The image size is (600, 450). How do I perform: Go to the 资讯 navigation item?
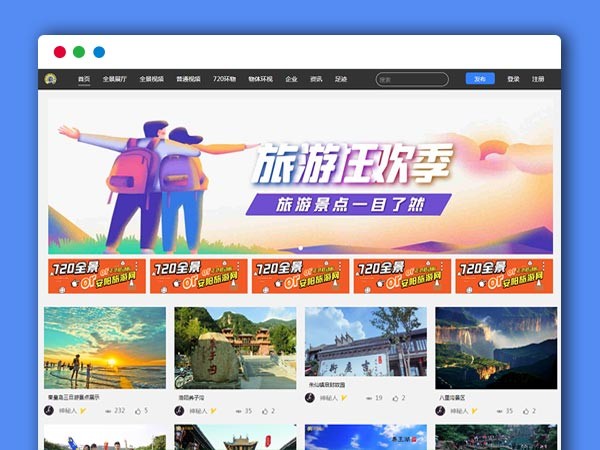tap(316, 79)
